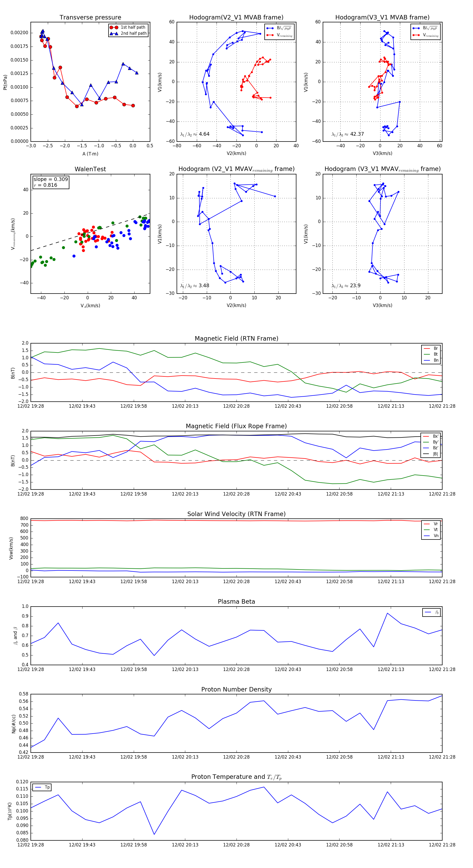Click the "Bz'" legend entry
This screenshot has width=473, height=868.
pyautogui.click(x=431, y=448)
